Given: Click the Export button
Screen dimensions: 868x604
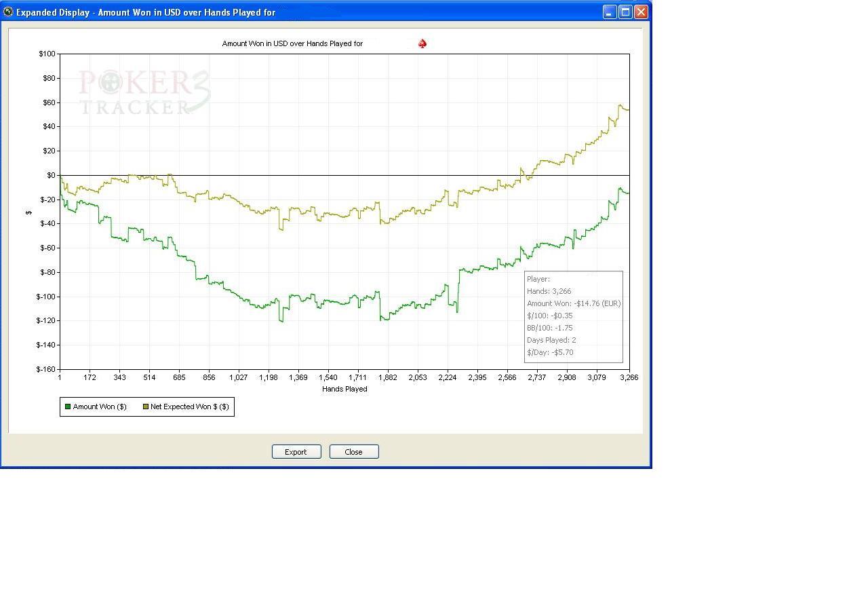Looking at the screenshot, I should point(296,452).
